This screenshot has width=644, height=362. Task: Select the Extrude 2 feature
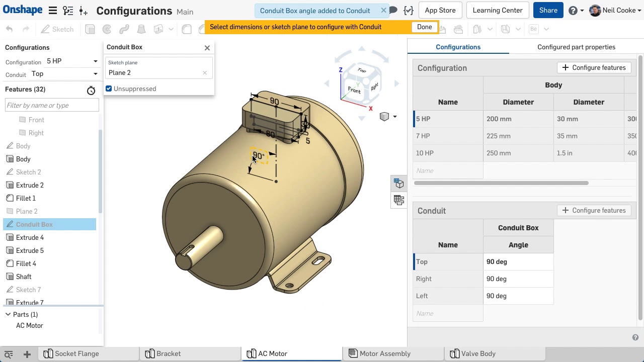[30, 185]
